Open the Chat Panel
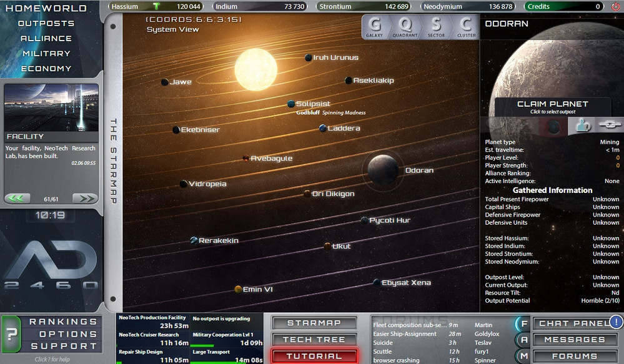This screenshot has height=364, width=624. [x=575, y=323]
